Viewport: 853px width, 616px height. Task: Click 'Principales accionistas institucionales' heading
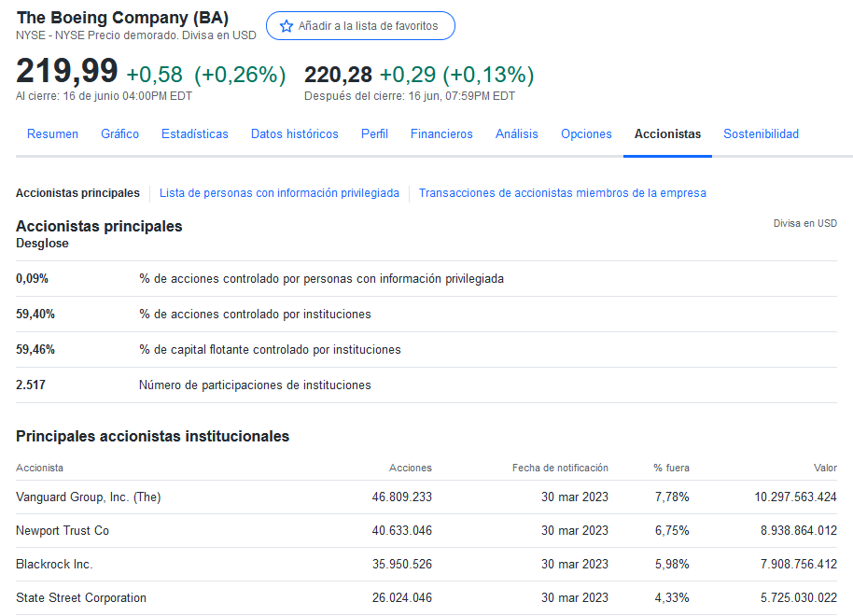click(x=152, y=437)
